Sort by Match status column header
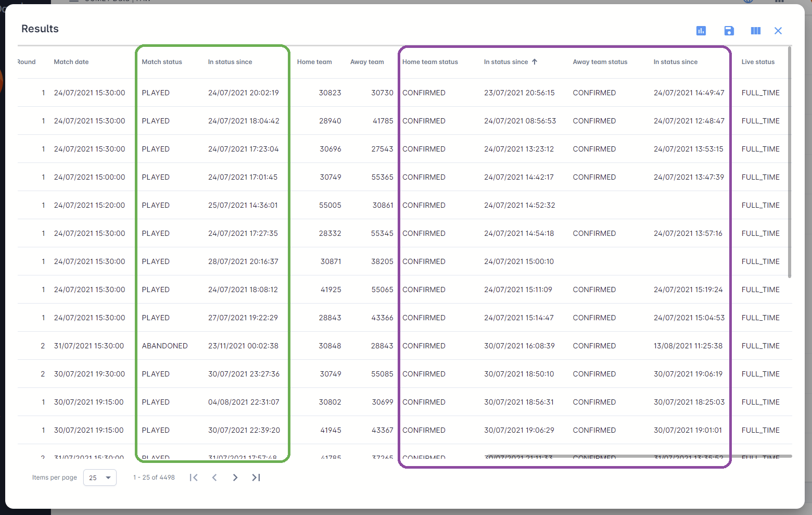This screenshot has height=515, width=812. pos(162,62)
